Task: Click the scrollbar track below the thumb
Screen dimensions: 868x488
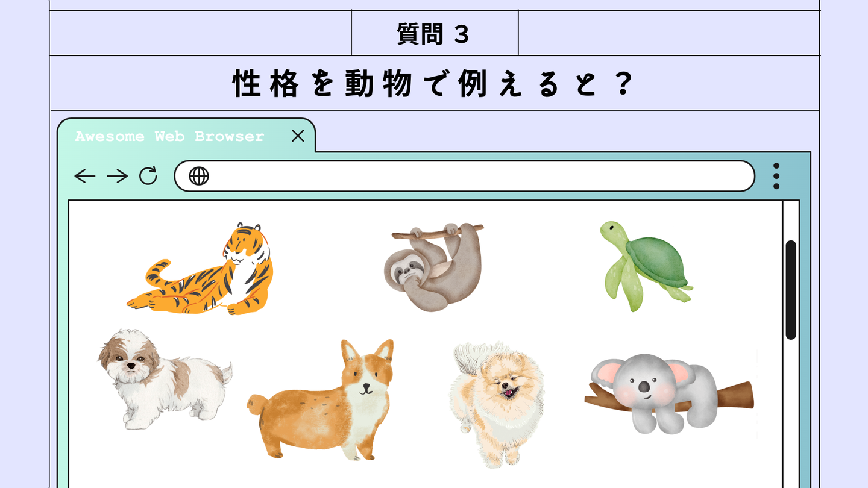Action: (791, 410)
